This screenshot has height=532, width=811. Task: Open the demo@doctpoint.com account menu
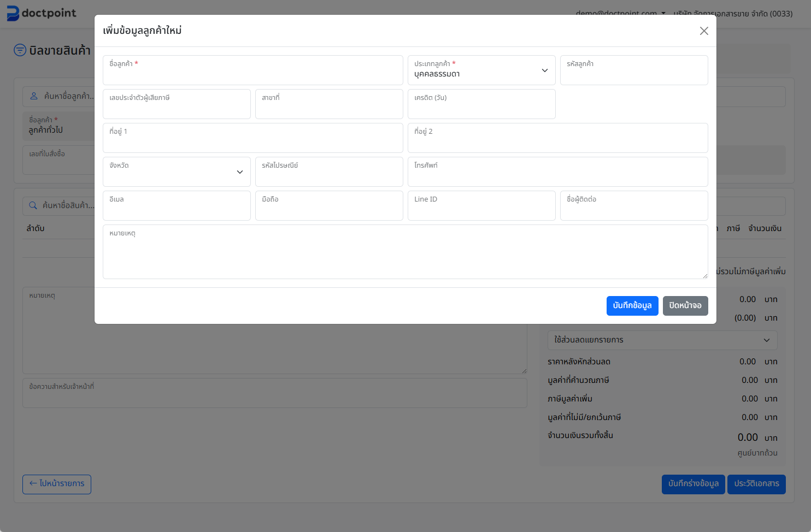620,13
